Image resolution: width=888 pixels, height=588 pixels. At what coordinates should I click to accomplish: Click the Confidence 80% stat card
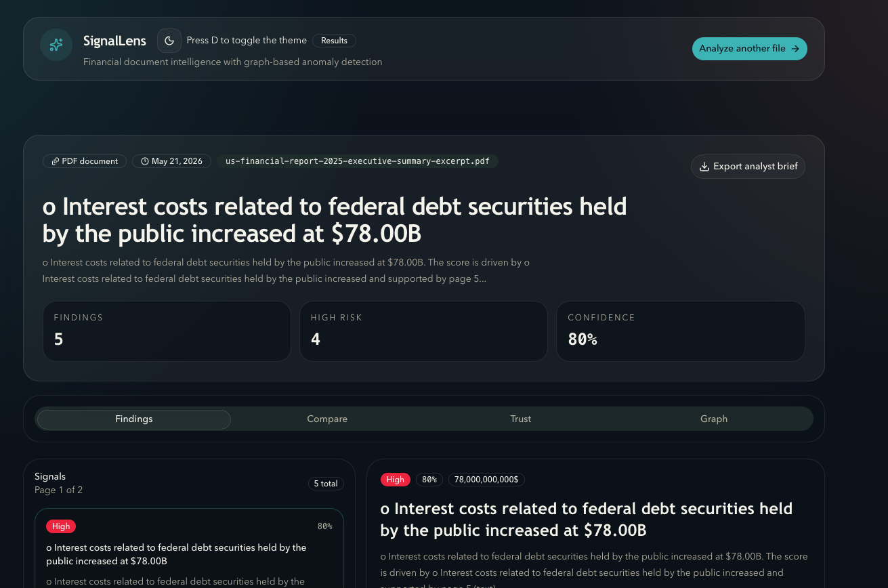(x=681, y=331)
